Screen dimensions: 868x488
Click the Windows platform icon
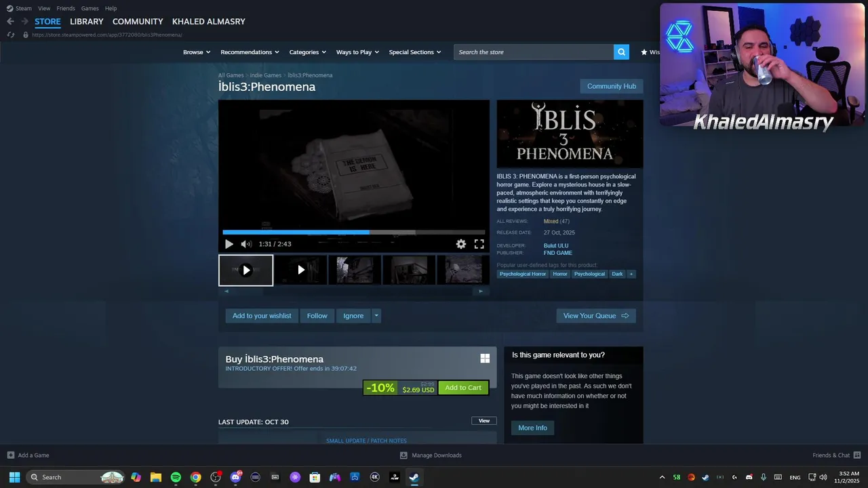tap(485, 359)
